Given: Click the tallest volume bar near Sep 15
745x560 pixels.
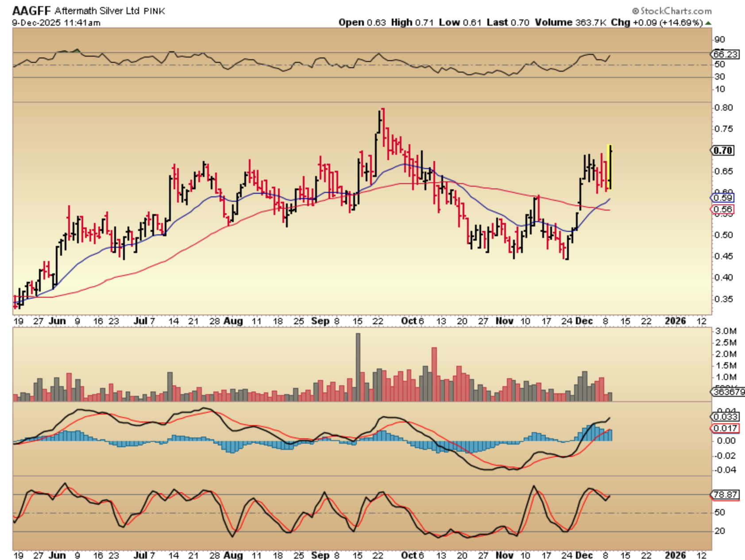Looking at the screenshot, I should pyautogui.click(x=358, y=367).
